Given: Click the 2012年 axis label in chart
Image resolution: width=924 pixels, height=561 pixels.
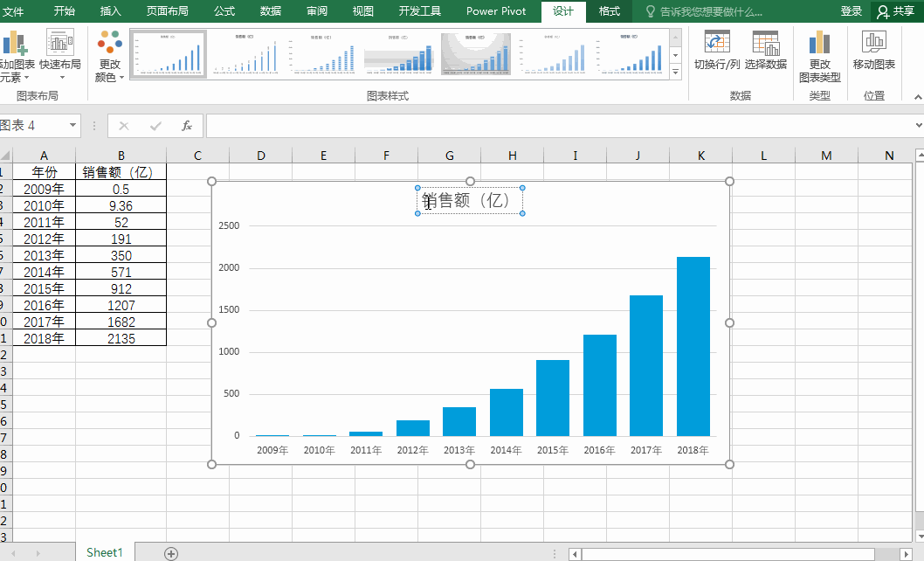Looking at the screenshot, I should coord(412,450).
